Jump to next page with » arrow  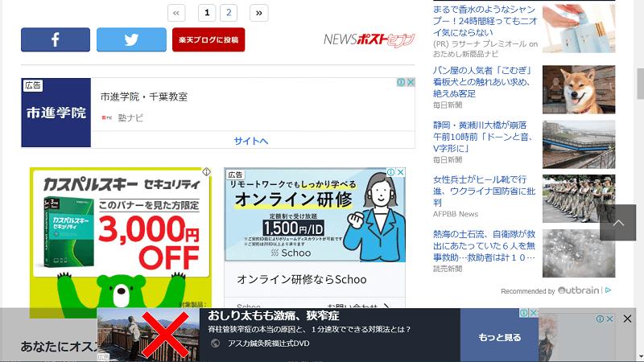click(258, 13)
